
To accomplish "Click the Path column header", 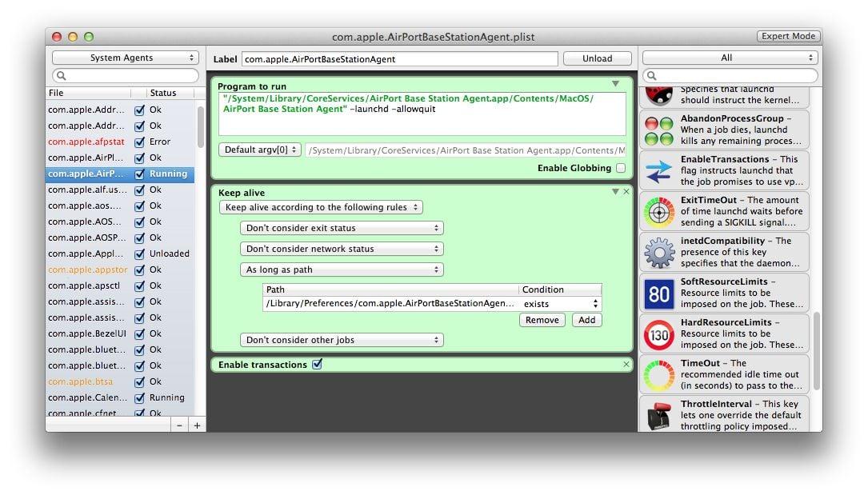I will [x=391, y=289].
